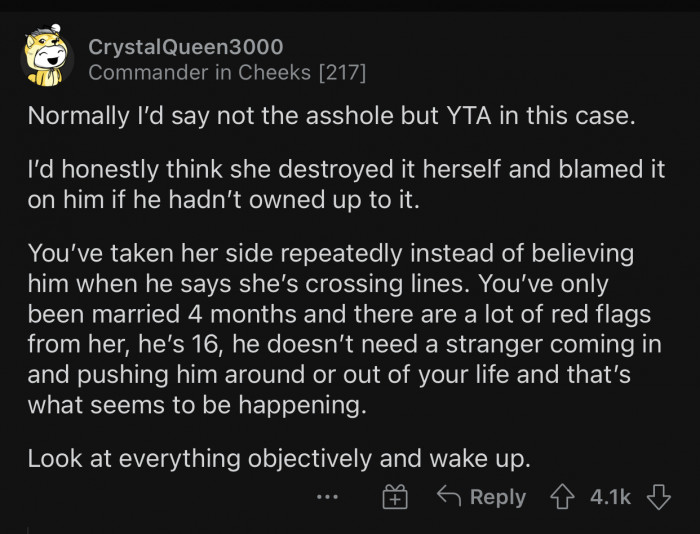Click the paragraph starting 'Normally I'd say'
The width and height of the screenshot is (700, 534).
[330, 115]
